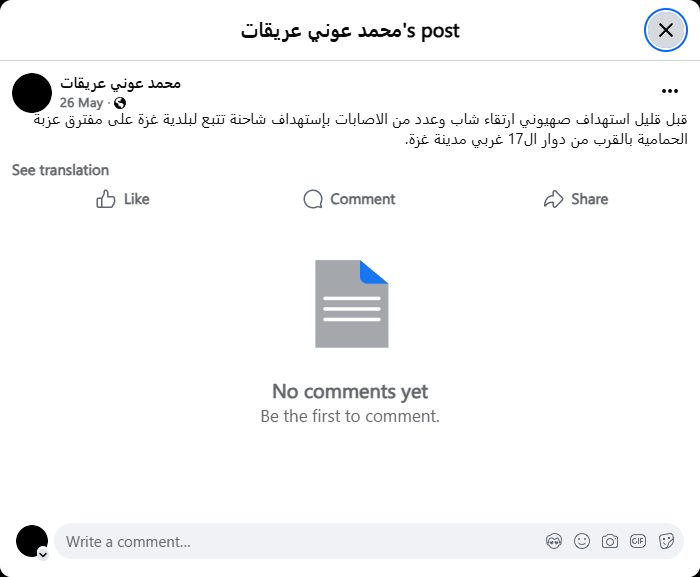Click See translation under the post
Viewport: 700px width, 577px height.
[x=60, y=170]
